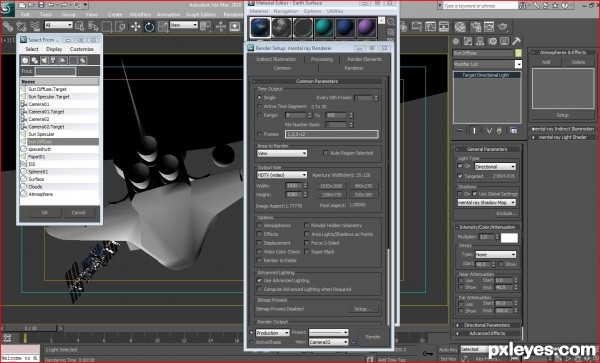Click the Select and Link chain icon
The image size is (600, 363).
7,26
